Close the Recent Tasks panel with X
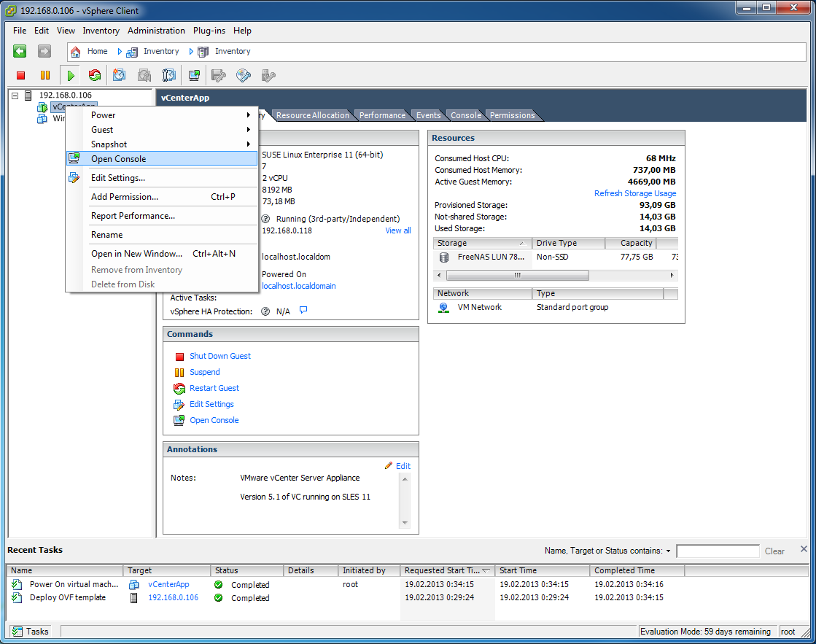Image resolution: width=816 pixels, height=644 pixels. [804, 549]
